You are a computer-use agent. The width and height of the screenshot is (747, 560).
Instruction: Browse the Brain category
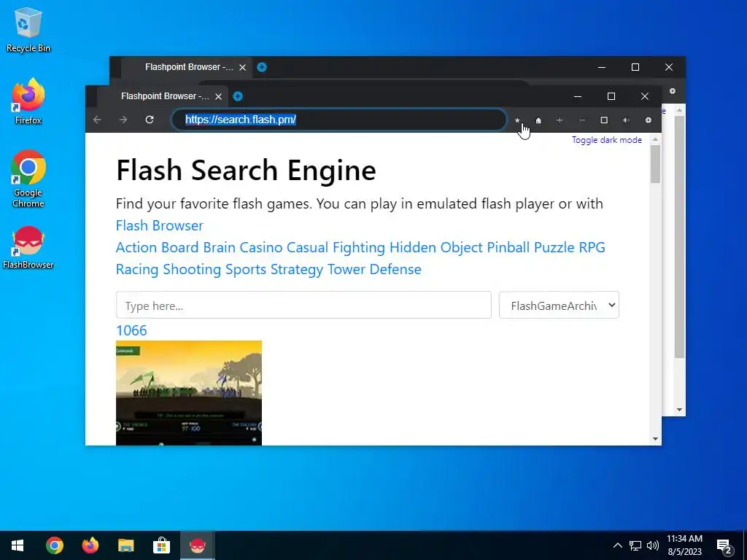219,247
